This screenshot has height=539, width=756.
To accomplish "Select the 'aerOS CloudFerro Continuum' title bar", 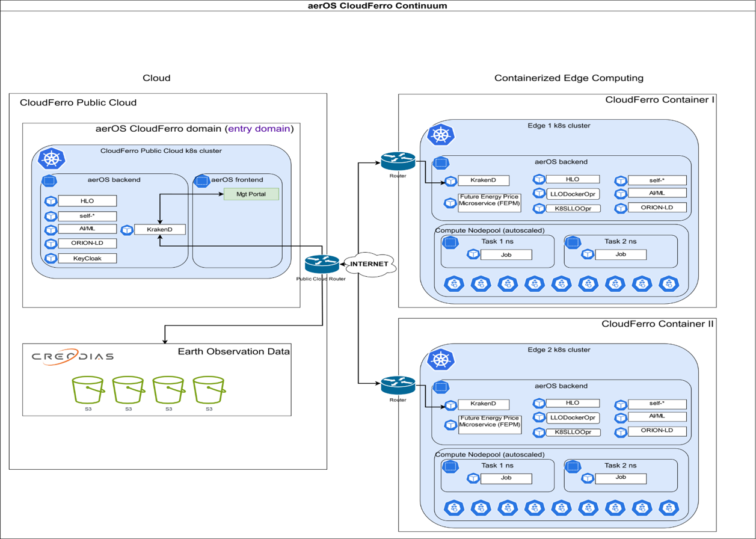I will (378, 5).
